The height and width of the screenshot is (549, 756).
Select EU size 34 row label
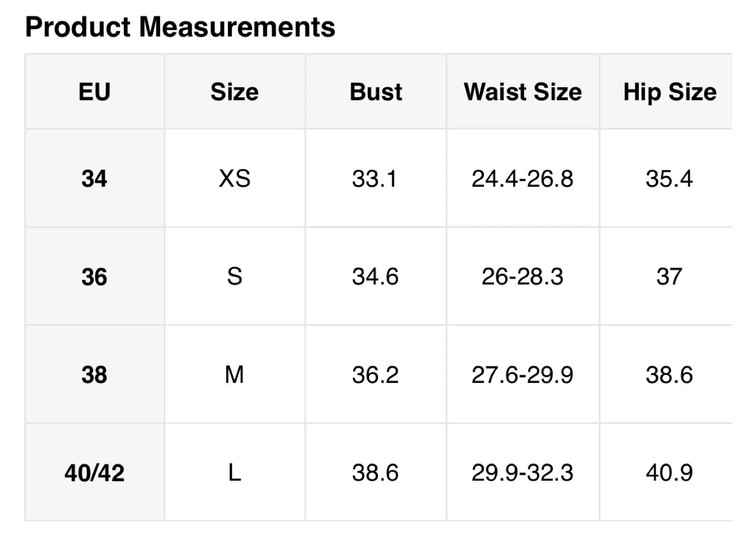click(x=94, y=179)
